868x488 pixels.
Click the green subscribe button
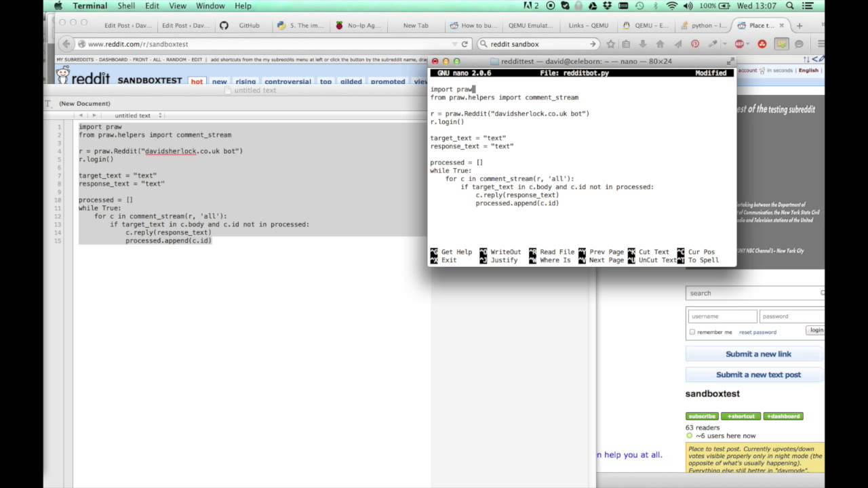702,416
